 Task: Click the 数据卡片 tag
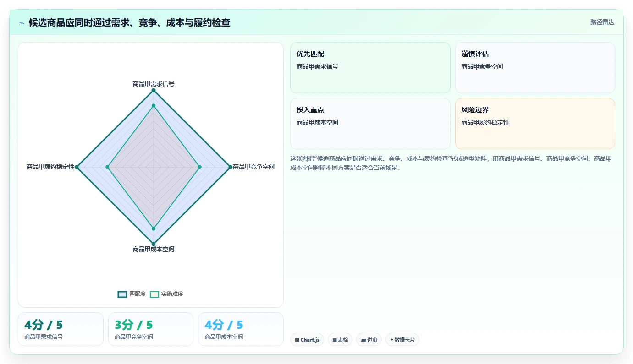coord(402,340)
